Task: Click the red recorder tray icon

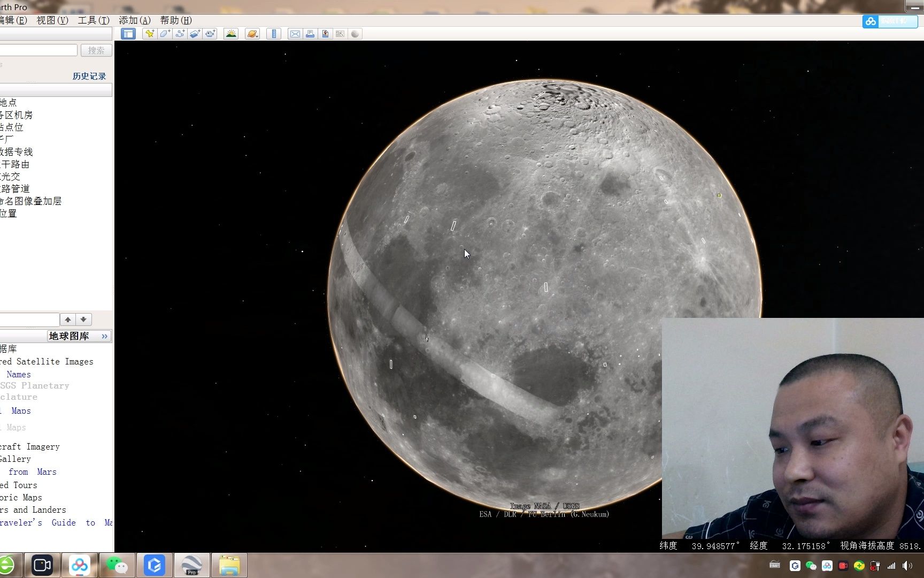Action: [843, 566]
